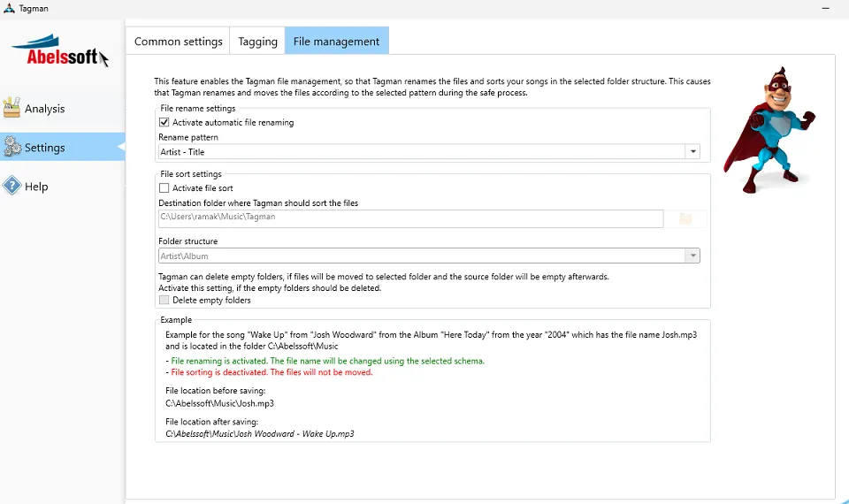
Task: Select the Artist - Title rename pattern box
Action: (421, 152)
